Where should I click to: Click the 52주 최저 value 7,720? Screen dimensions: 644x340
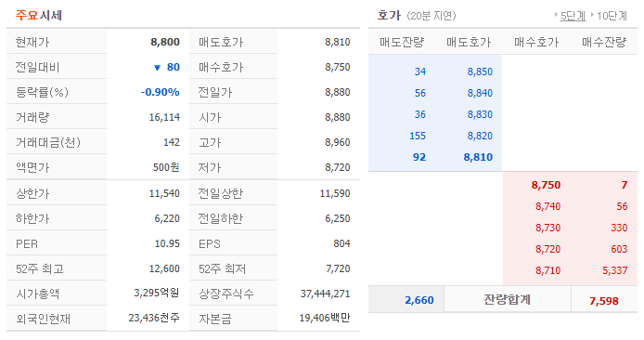click(338, 268)
